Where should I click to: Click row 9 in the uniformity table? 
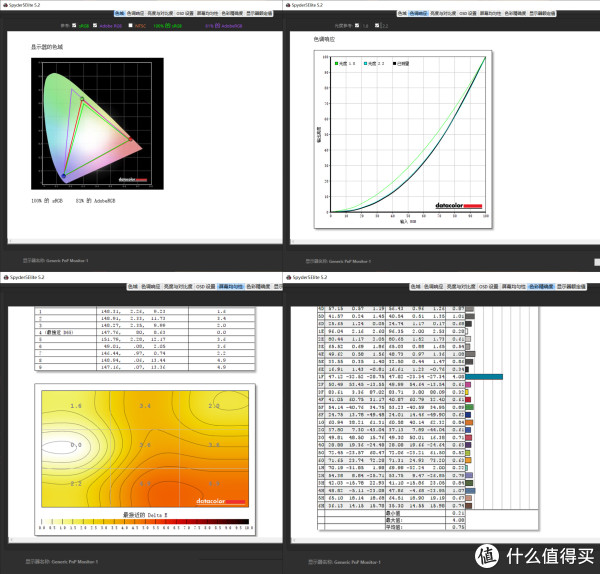point(145,367)
